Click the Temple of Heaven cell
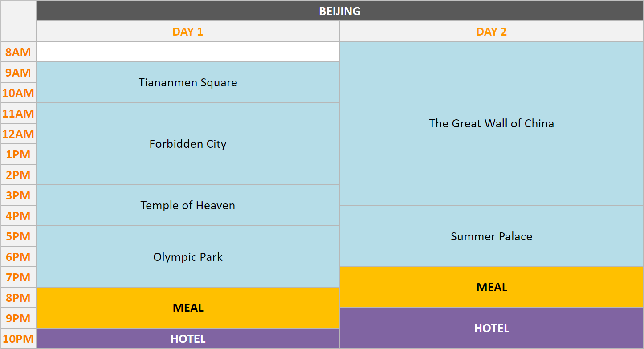Screen dimensions: 644x349 [187, 205]
